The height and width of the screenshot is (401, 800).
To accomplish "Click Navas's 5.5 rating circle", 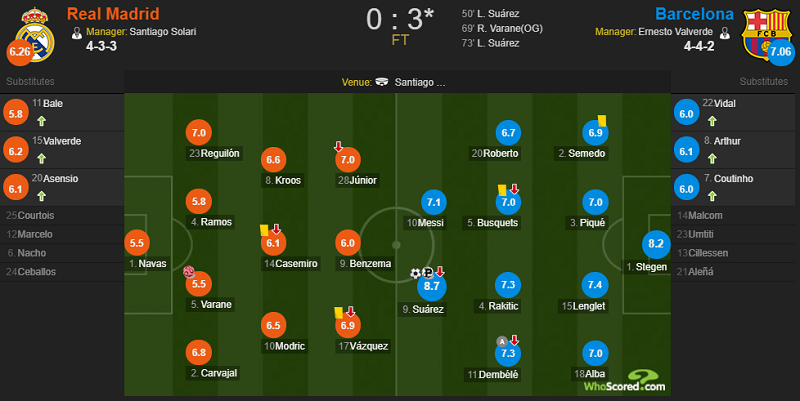I will (137, 243).
